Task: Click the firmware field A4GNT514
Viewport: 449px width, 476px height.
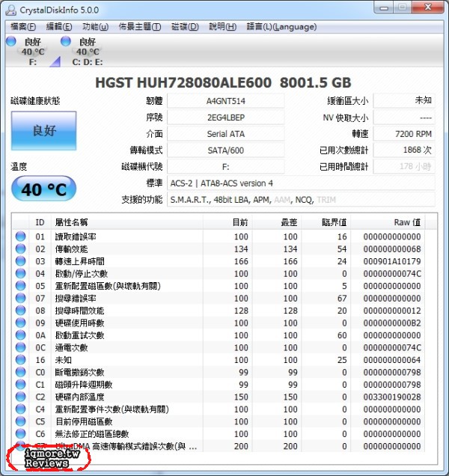Action: click(x=225, y=101)
